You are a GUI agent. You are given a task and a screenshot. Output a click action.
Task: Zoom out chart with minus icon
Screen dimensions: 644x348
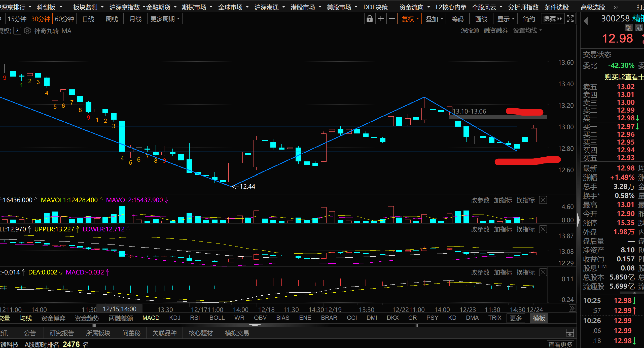point(392,19)
